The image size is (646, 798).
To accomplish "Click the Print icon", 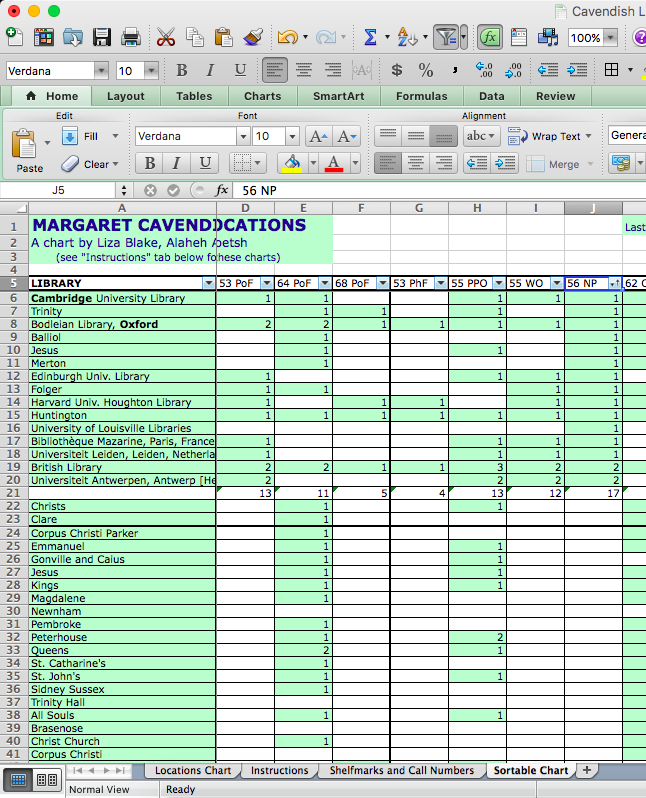I will pyautogui.click(x=131, y=38).
